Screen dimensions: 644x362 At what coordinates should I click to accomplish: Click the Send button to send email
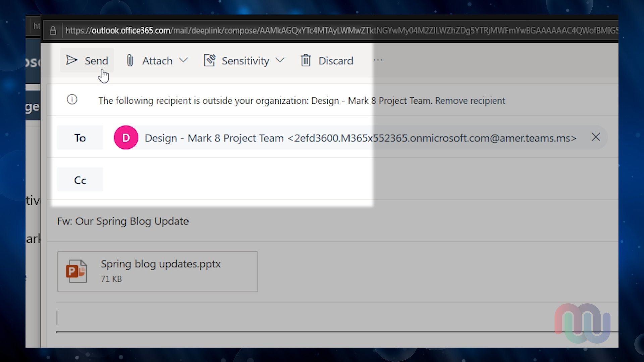(x=87, y=61)
